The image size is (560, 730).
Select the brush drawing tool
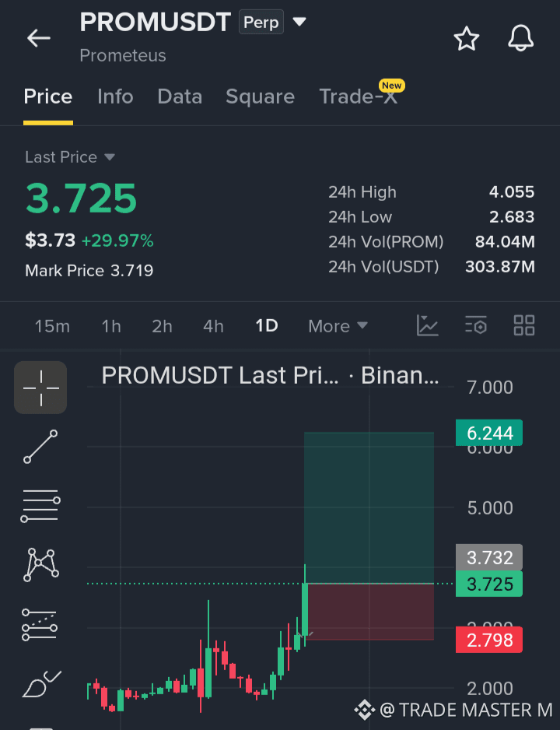pyautogui.click(x=41, y=684)
